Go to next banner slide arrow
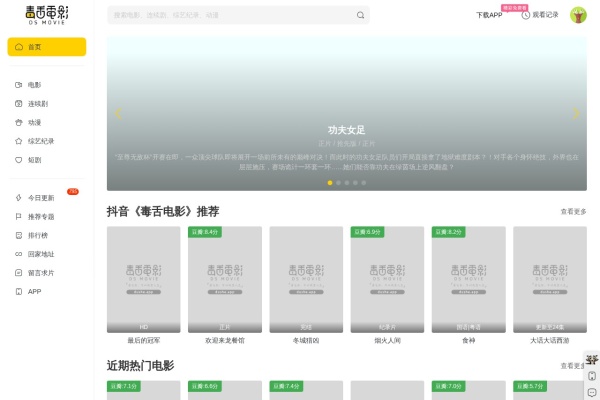Screen dimensions: 600x400 [576, 113]
